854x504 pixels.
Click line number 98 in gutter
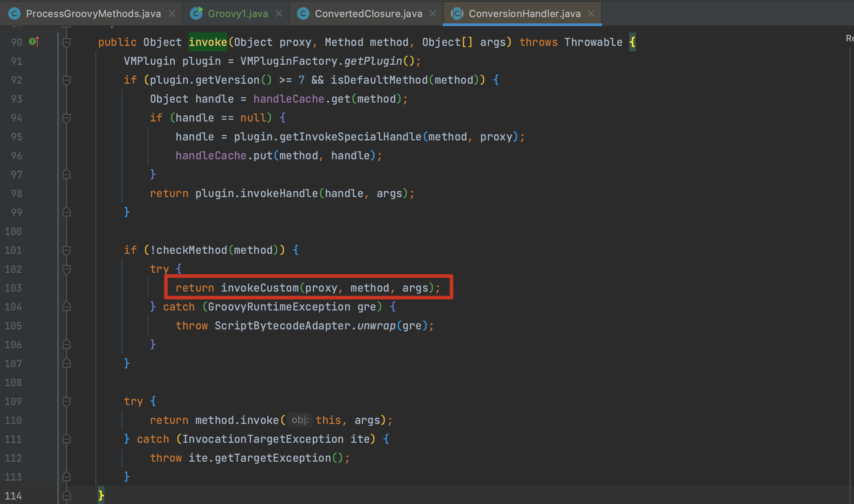(16, 193)
